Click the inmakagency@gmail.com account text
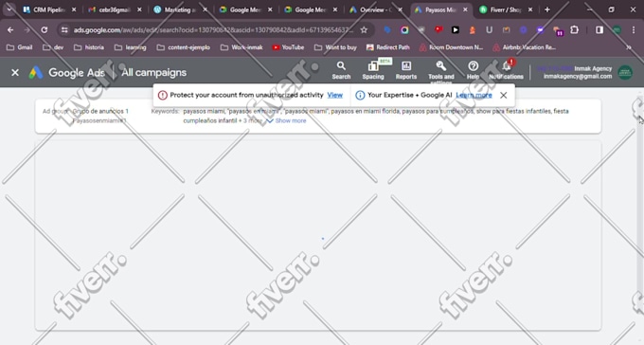 pos(578,77)
